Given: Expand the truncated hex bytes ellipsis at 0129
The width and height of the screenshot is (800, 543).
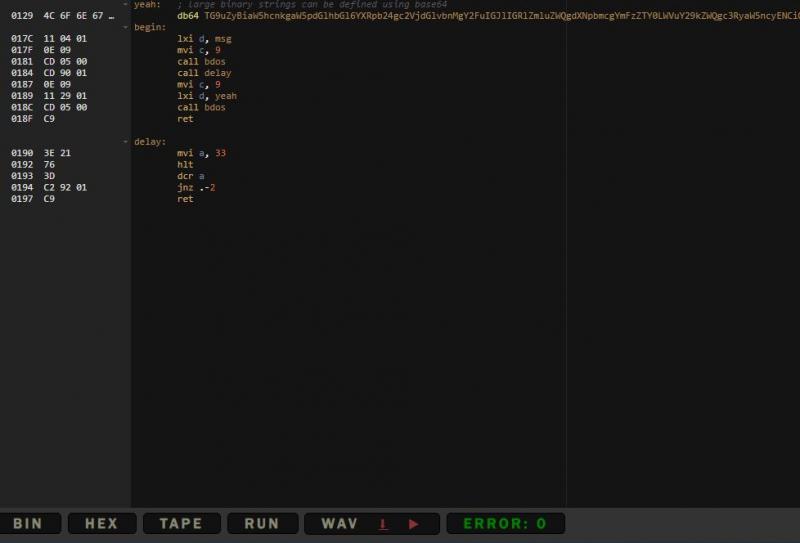Looking at the screenshot, I should click(x=110, y=16).
